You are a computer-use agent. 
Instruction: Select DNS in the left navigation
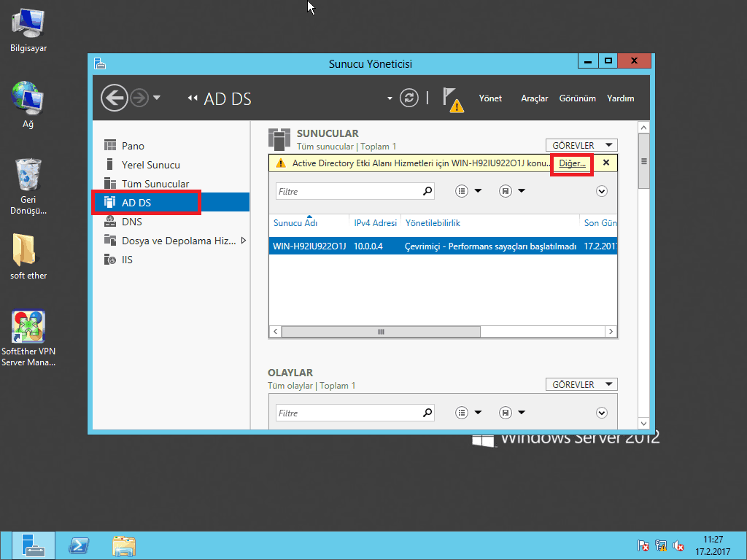tap(132, 222)
